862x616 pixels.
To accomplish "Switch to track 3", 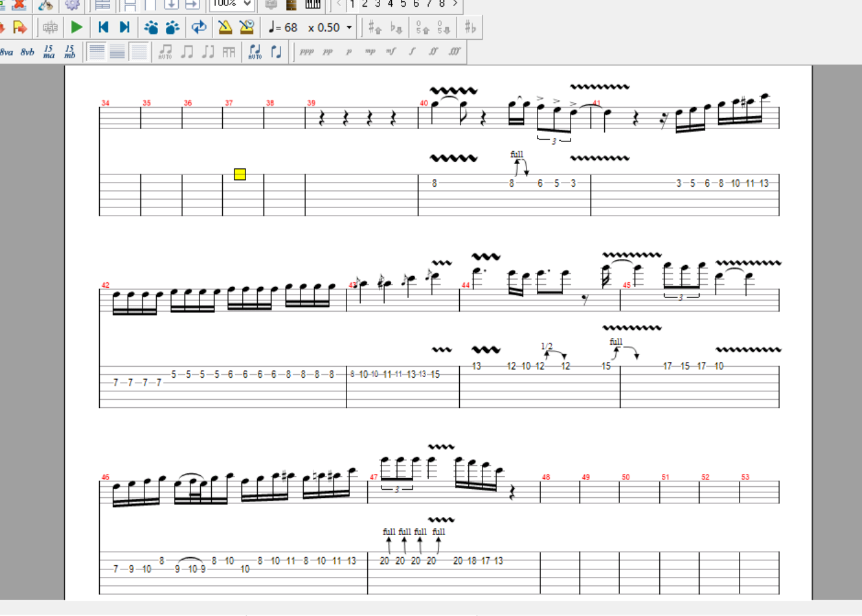I will pos(378,4).
